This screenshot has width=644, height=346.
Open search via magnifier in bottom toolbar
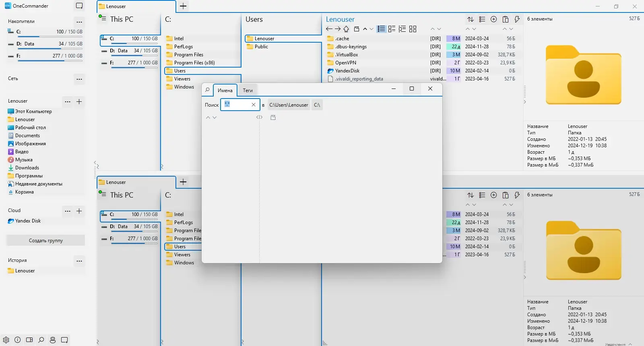[41, 340]
